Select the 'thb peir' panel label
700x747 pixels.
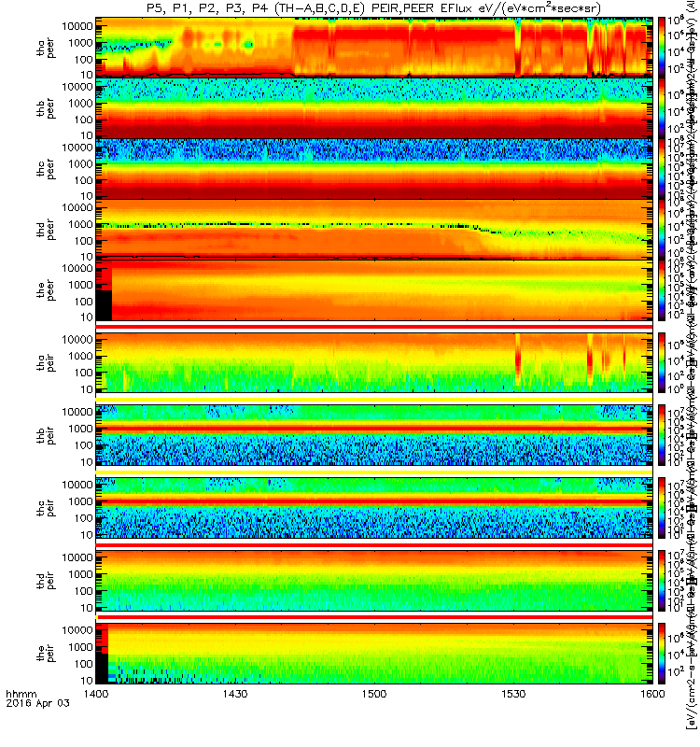[46, 435]
